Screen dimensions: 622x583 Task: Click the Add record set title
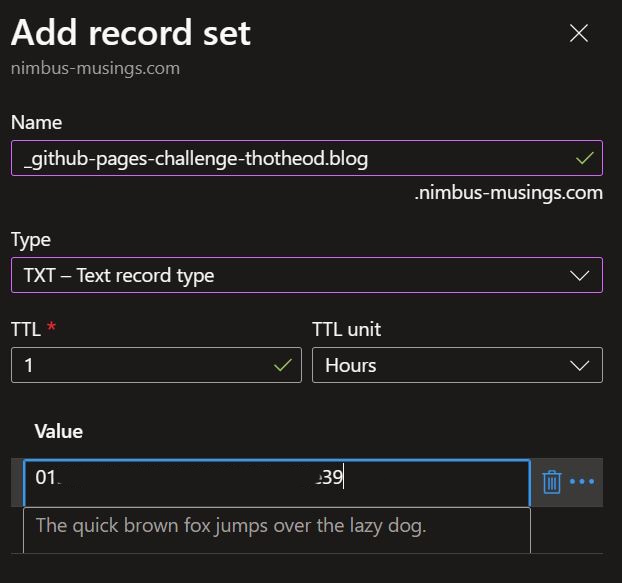(131, 33)
